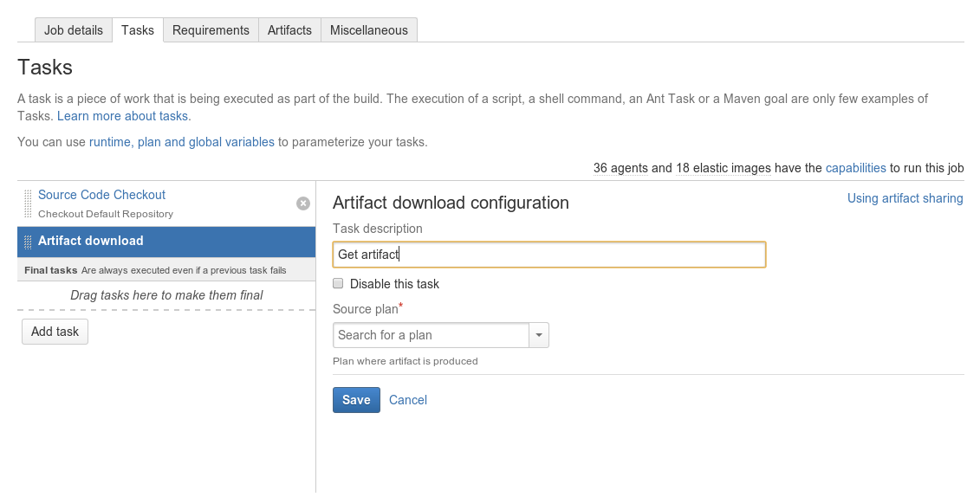Viewport: 980px width, 497px height.
Task: Select the Tasks tab
Action: [x=138, y=30]
